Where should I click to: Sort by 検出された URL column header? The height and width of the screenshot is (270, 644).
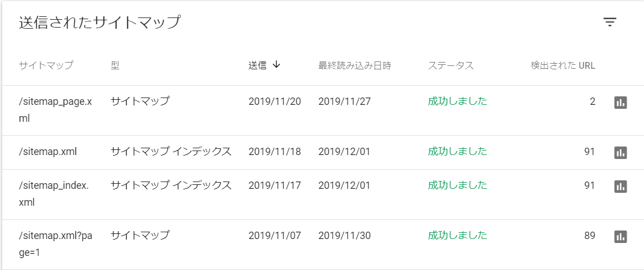(563, 65)
